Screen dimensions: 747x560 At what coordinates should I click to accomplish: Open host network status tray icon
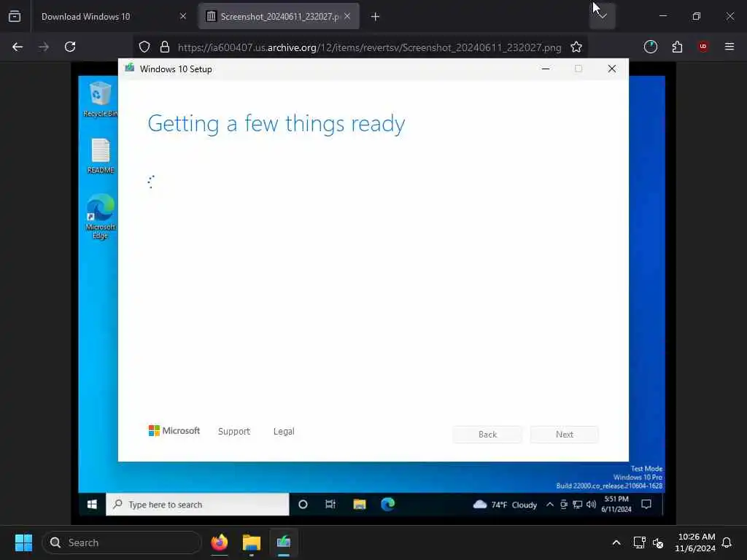(639, 542)
